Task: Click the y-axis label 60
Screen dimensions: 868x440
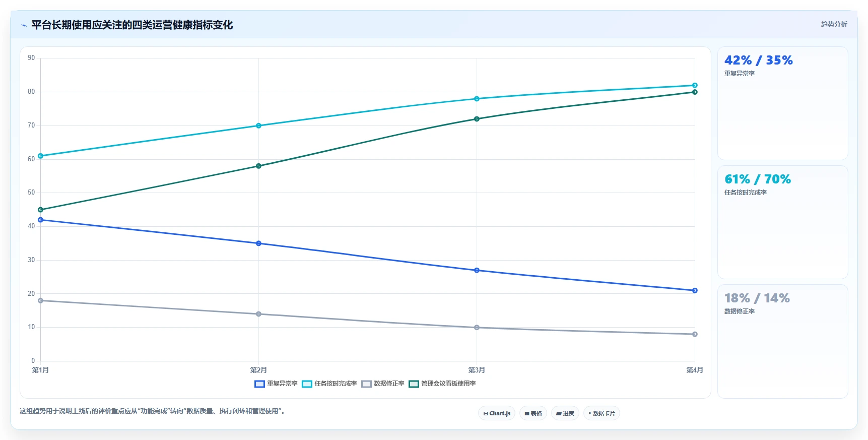Action: tap(31, 159)
